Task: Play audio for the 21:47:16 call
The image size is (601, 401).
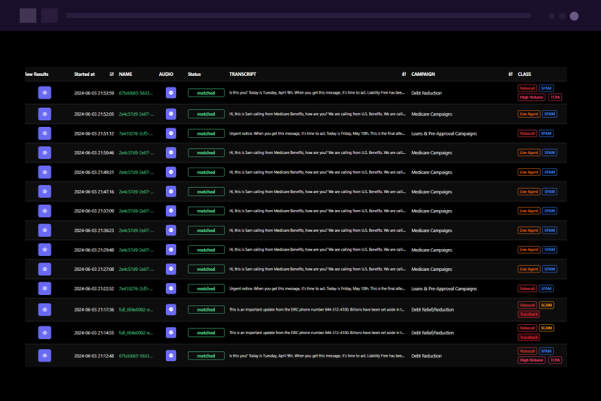Action: 171,191
